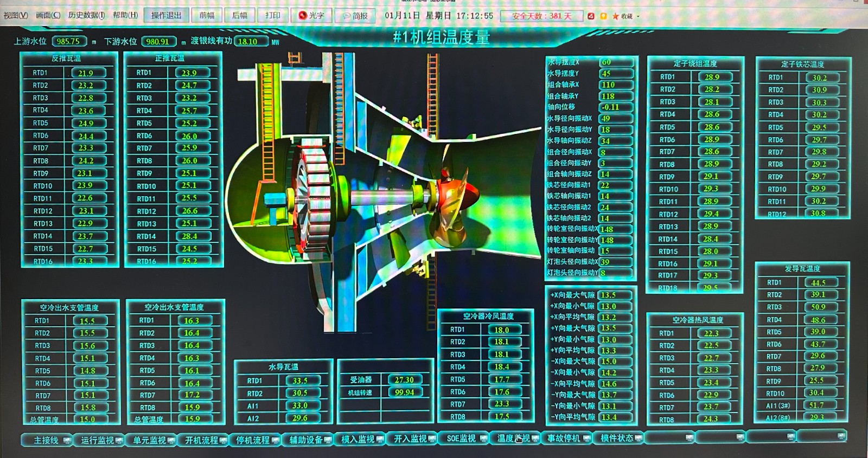Click the monitor icon beside SOE监视
The width and height of the screenshot is (868, 458).
(x=484, y=438)
